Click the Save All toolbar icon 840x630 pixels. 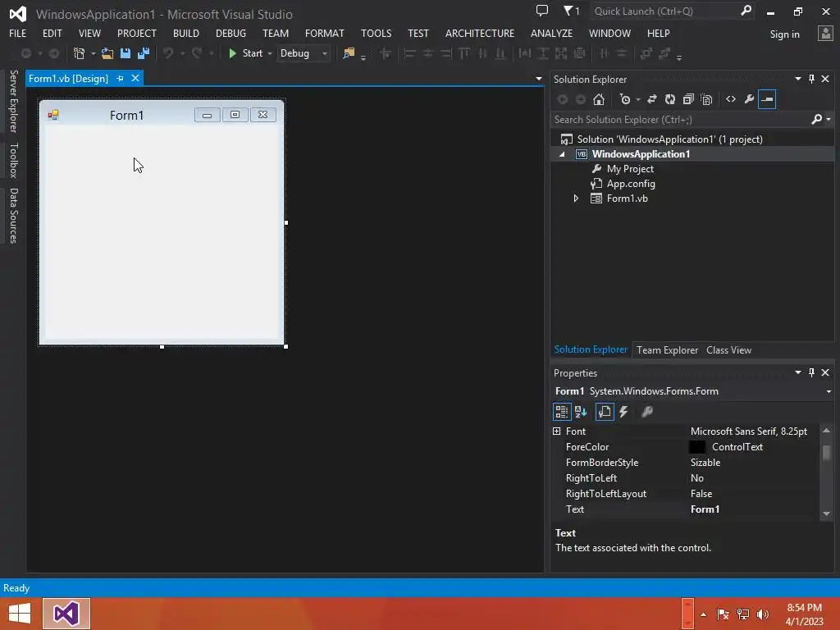click(144, 53)
